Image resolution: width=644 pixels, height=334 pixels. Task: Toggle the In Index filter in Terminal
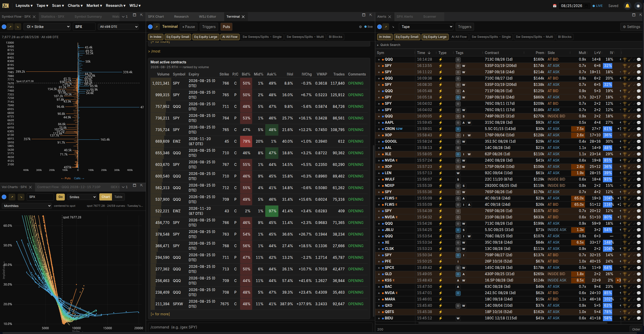pos(156,37)
